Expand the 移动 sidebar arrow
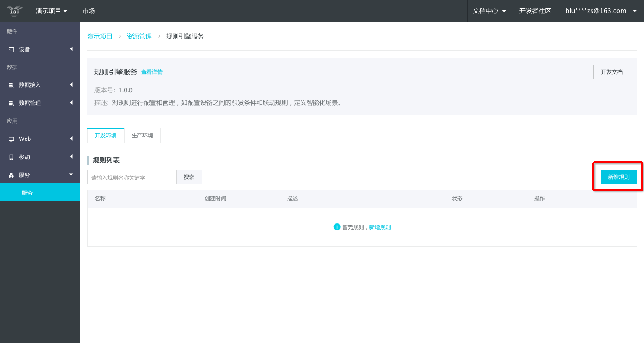 71,156
